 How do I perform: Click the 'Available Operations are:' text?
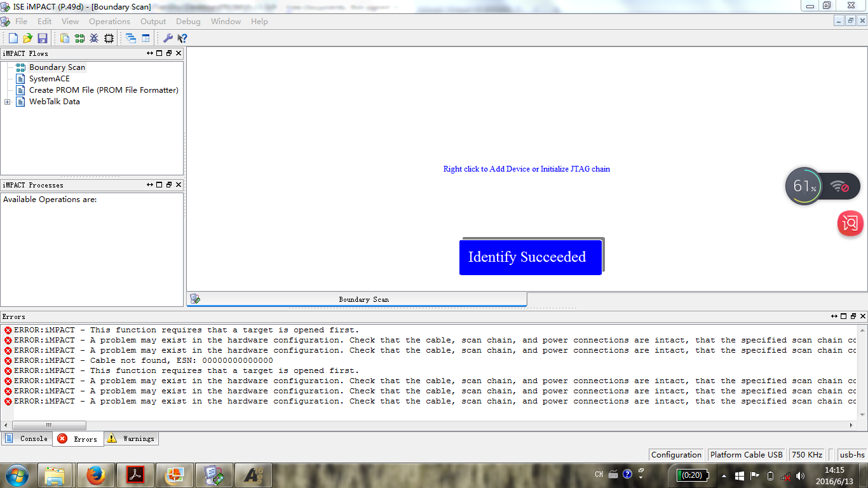(50, 200)
